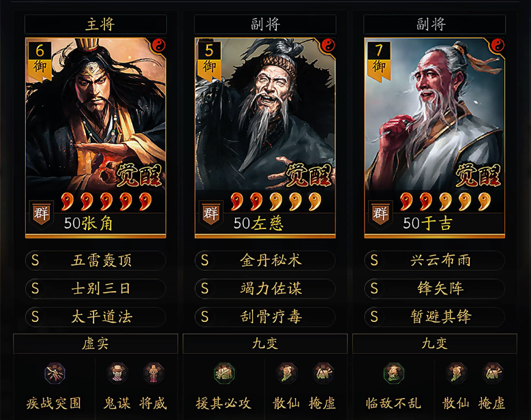531x420 pixels.
Task: Click the 援其必攻 skill icon
Action: 224,373
